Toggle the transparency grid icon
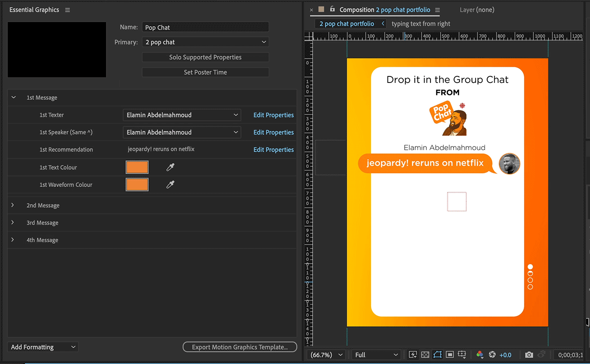The height and width of the screenshot is (364, 590). (x=425, y=355)
